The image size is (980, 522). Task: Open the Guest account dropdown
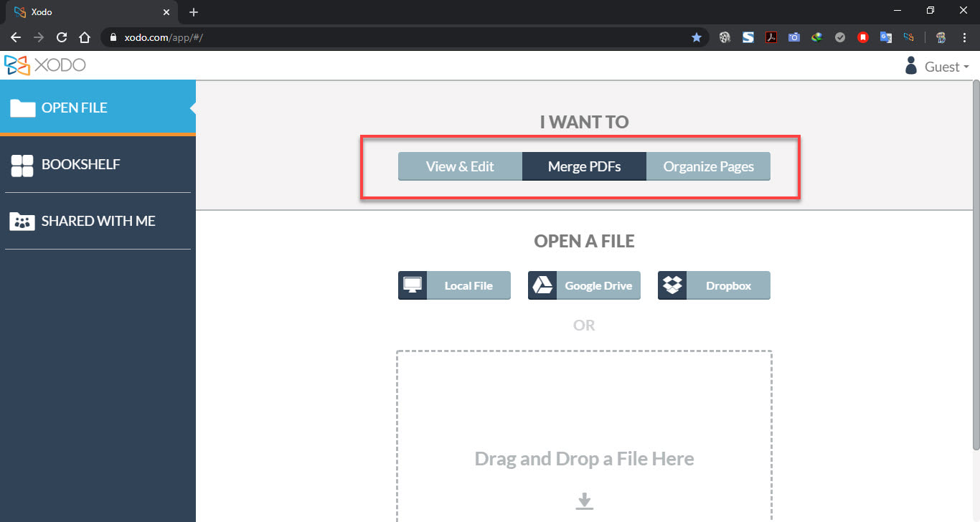936,66
